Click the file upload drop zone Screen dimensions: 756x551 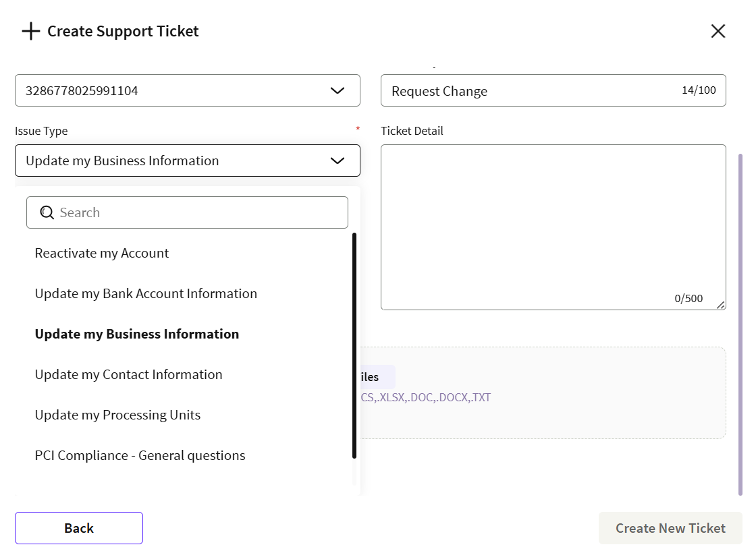[540, 393]
